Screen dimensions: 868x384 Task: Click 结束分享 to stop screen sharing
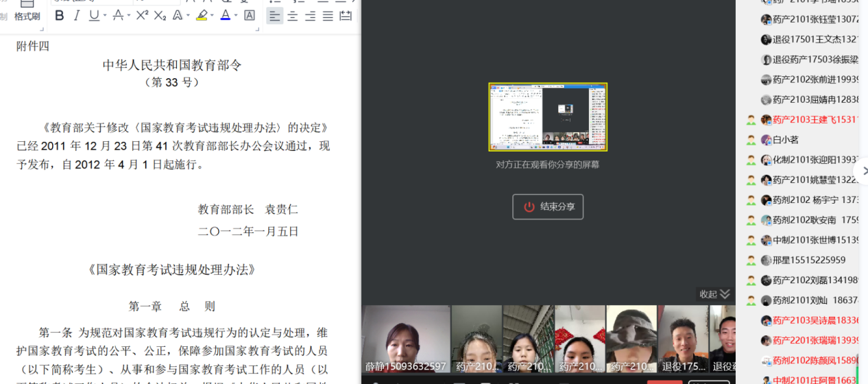(x=548, y=206)
